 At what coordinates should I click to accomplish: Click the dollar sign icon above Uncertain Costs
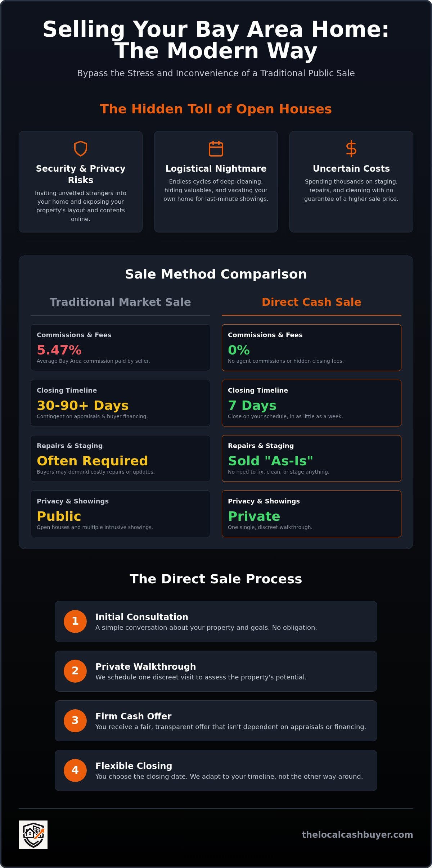coord(351,149)
